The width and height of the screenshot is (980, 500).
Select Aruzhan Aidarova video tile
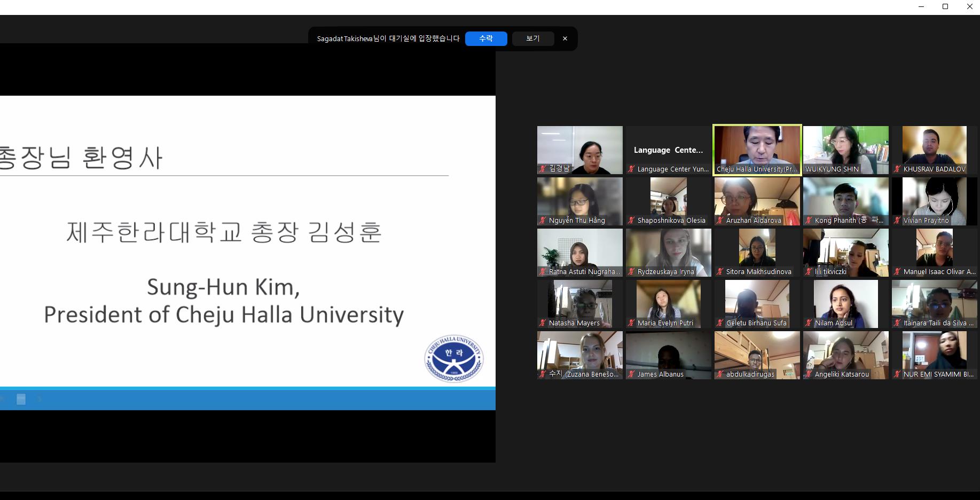coord(757,201)
